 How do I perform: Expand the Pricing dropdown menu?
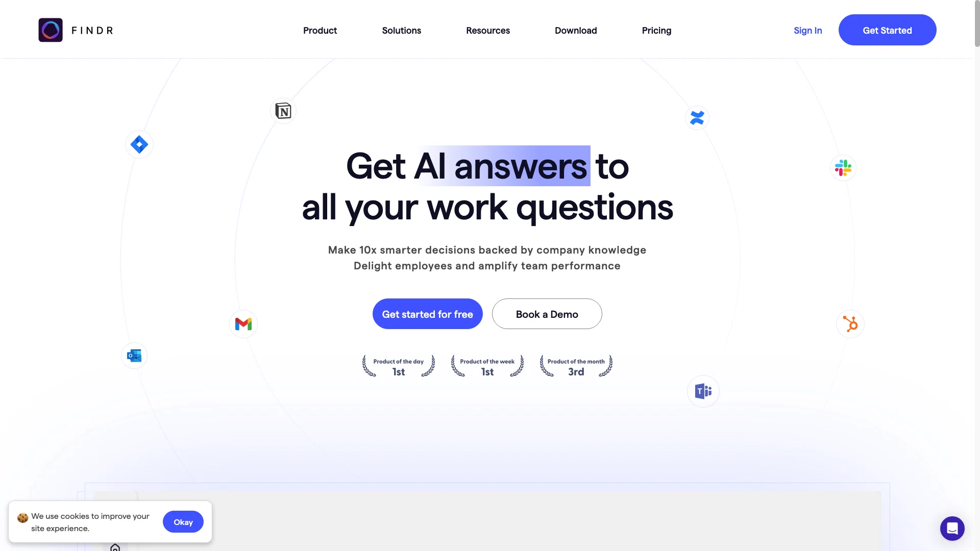[x=656, y=30]
